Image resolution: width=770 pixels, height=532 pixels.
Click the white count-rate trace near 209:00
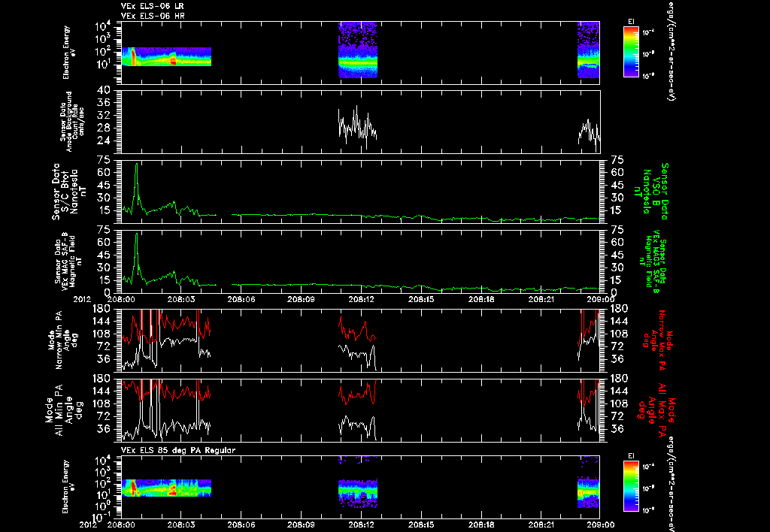[590, 135]
